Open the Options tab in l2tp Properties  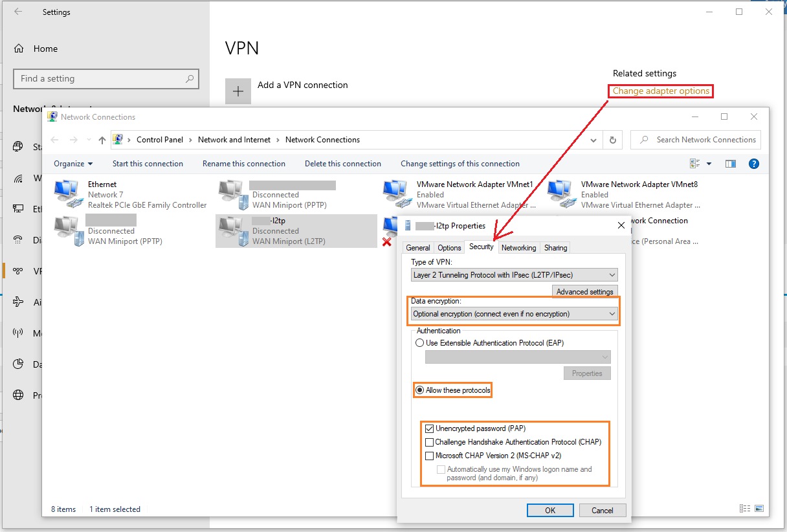click(x=449, y=247)
